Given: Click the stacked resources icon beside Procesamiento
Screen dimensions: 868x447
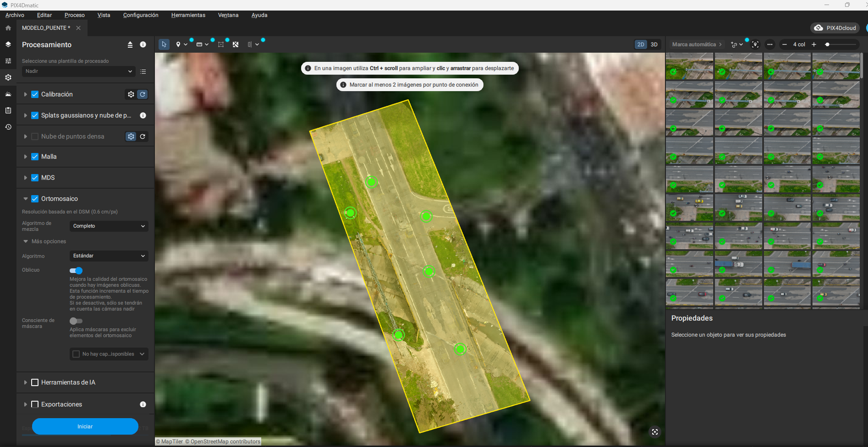Looking at the screenshot, I should 130,45.
